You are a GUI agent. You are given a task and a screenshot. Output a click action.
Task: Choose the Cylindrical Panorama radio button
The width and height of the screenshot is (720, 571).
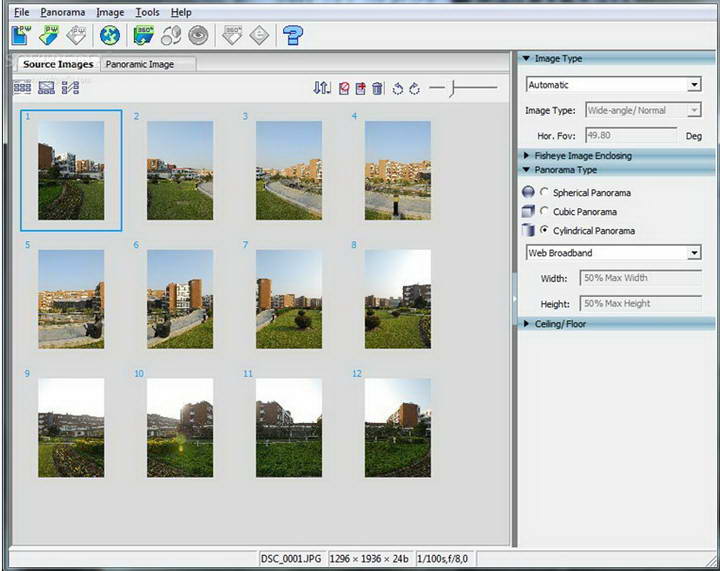[x=544, y=231]
